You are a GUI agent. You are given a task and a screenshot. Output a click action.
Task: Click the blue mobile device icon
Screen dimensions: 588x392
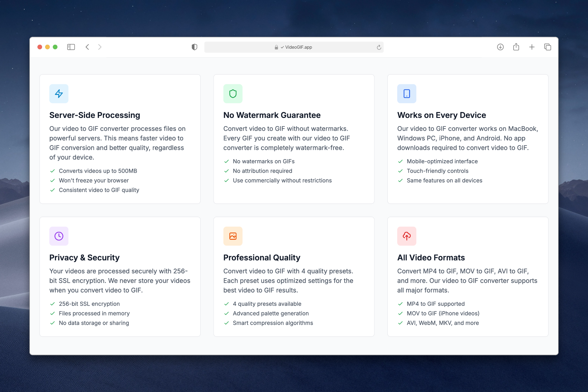coord(407,94)
